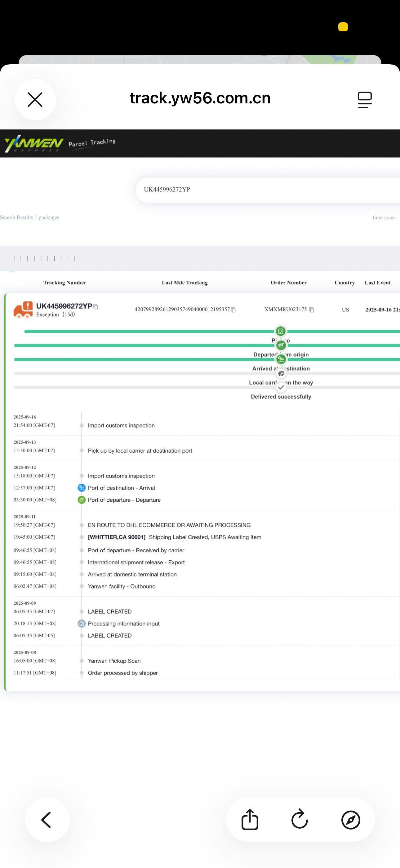Open the share sheet icon
The width and height of the screenshot is (400, 868).
tap(250, 820)
